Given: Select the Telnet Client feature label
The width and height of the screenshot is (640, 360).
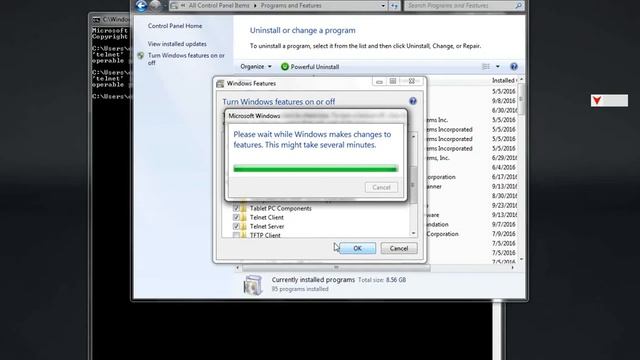Looking at the screenshot, I should (x=267, y=217).
